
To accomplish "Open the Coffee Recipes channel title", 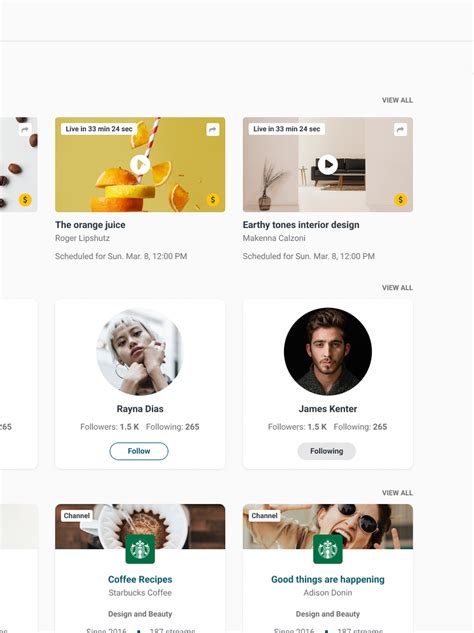I will pos(140,579).
